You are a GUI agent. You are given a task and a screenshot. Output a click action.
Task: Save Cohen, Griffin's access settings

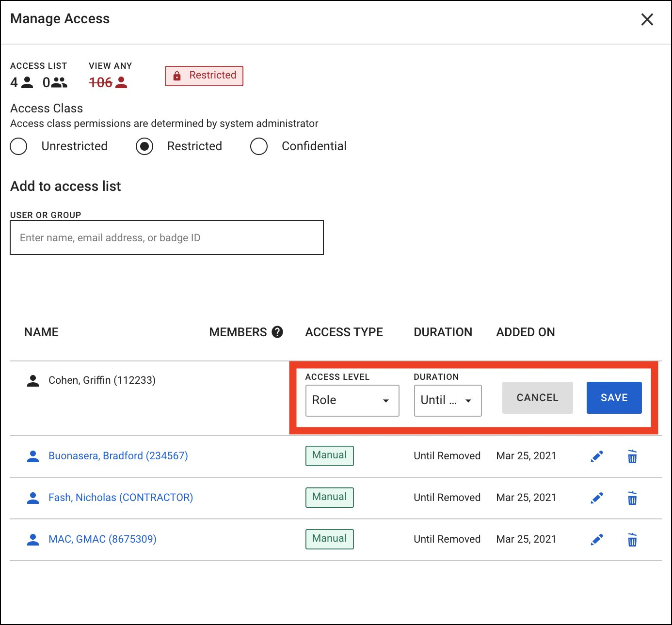614,398
